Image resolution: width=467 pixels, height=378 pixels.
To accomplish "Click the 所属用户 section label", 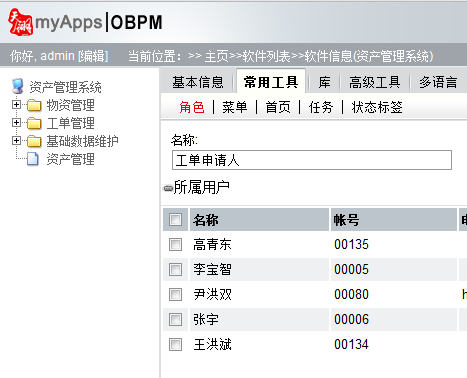I will pos(202,187).
